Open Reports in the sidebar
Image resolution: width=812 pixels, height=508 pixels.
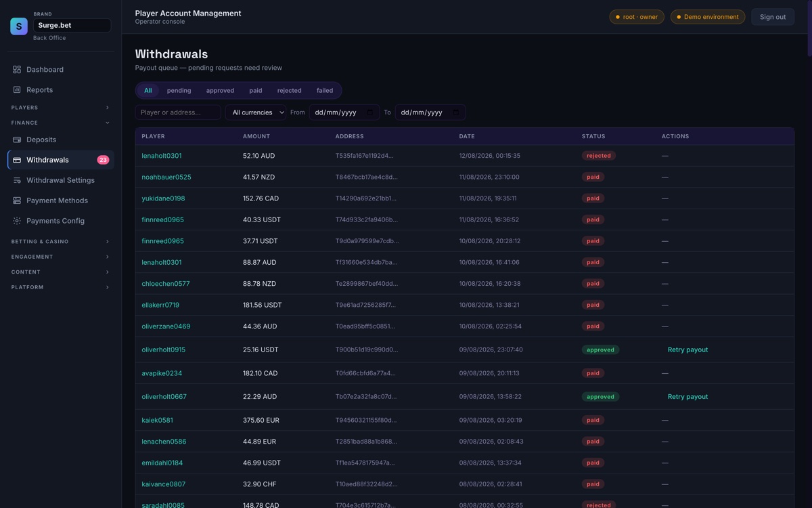coord(61,90)
